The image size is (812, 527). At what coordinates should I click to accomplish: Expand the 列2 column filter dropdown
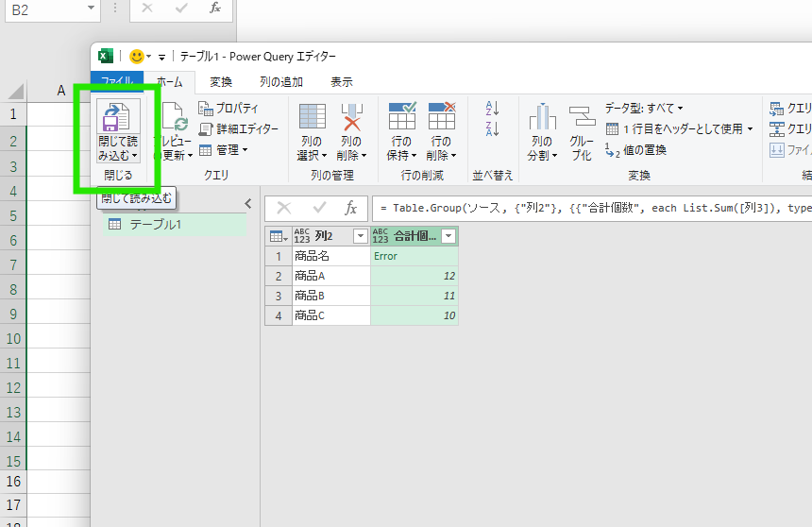[x=360, y=237]
